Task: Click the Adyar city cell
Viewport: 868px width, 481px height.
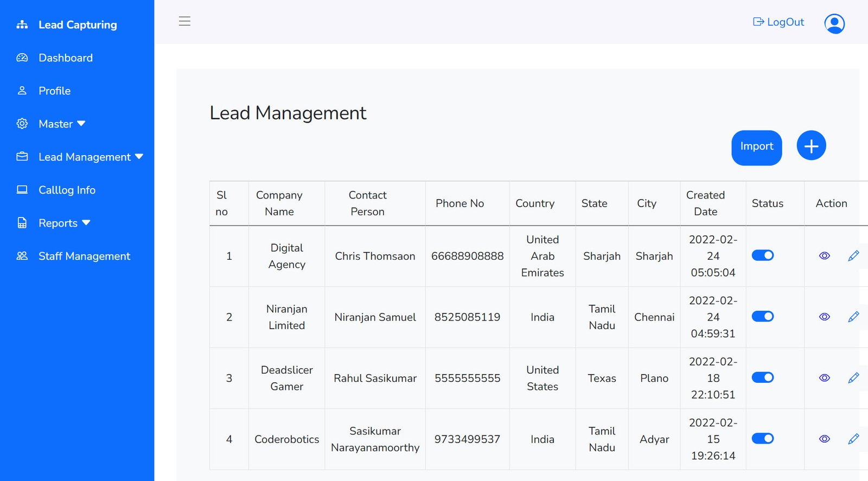Action: (654, 439)
